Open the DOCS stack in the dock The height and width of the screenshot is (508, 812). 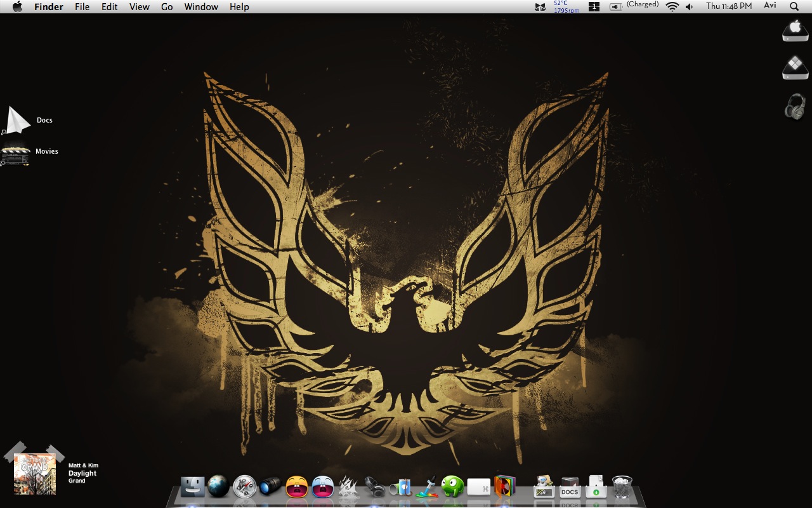click(570, 488)
